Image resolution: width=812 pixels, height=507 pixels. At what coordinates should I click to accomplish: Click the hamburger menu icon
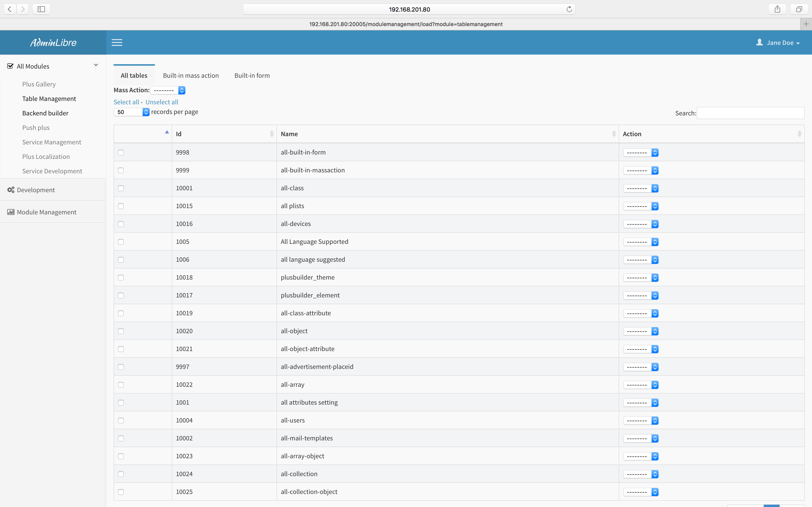(117, 42)
